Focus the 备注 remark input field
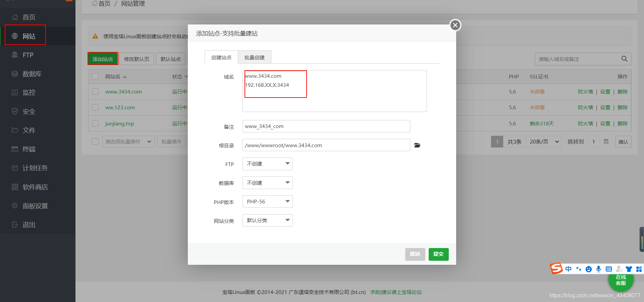This screenshot has height=302, width=644. click(326, 126)
